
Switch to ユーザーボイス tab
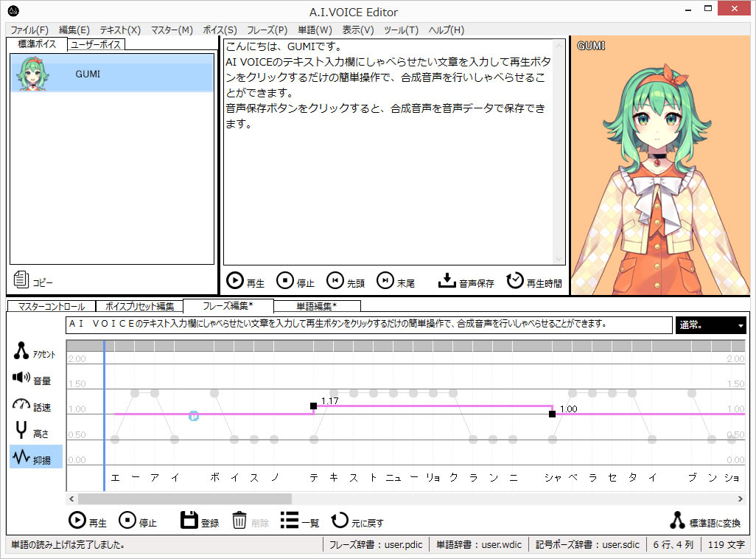point(96,44)
